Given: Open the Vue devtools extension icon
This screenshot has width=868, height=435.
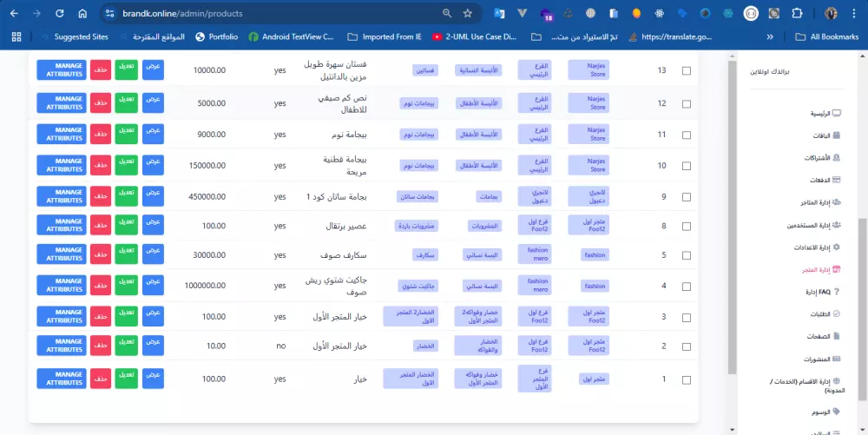Looking at the screenshot, I should [x=522, y=13].
